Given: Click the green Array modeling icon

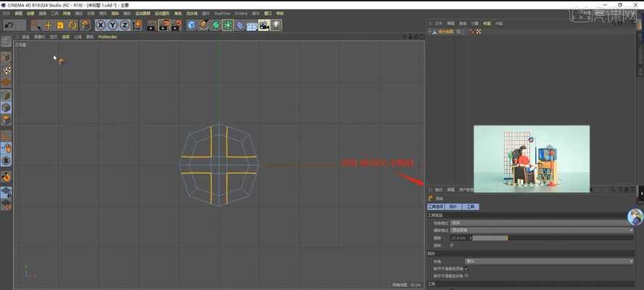Looking at the screenshot, I should pos(227,25).
